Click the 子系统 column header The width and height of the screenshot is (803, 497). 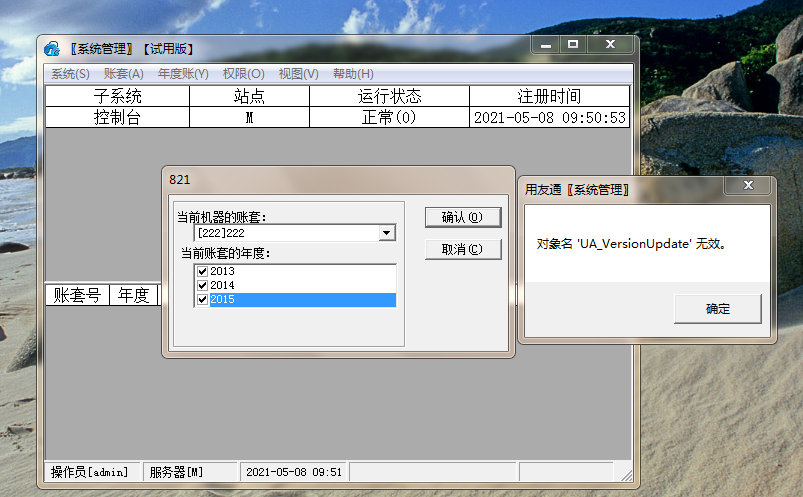click(117, 96)
